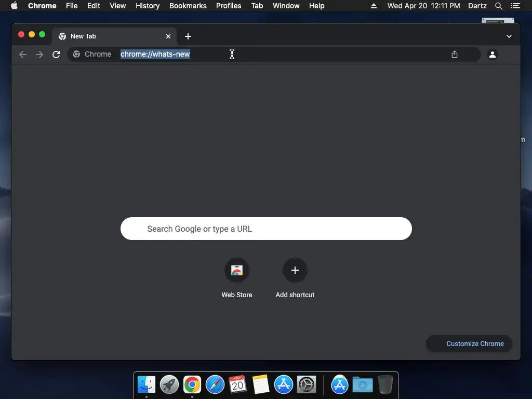Open Finder from the Dock
The height and width of the screenshot is (399, 532).
[x=147, y=385]
